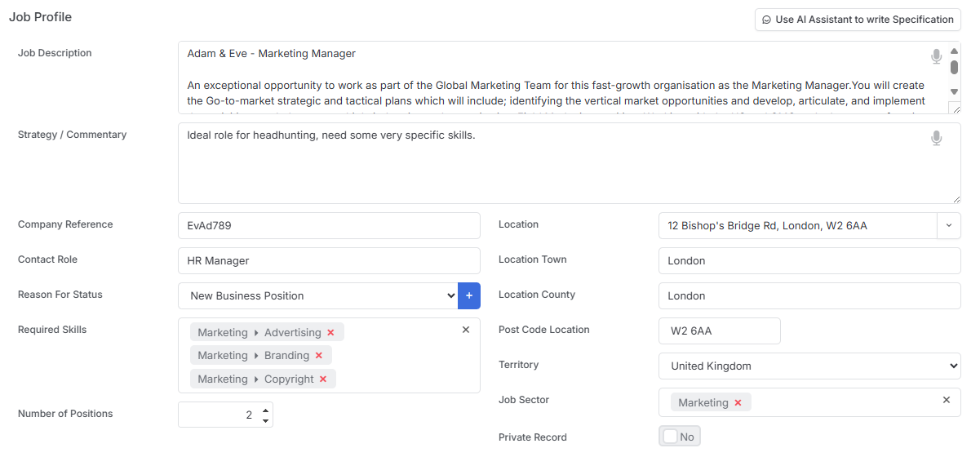Remove Marketing Branding skill tag
The width and height of the screenshot is (980, 457).
tap(318, 355)
